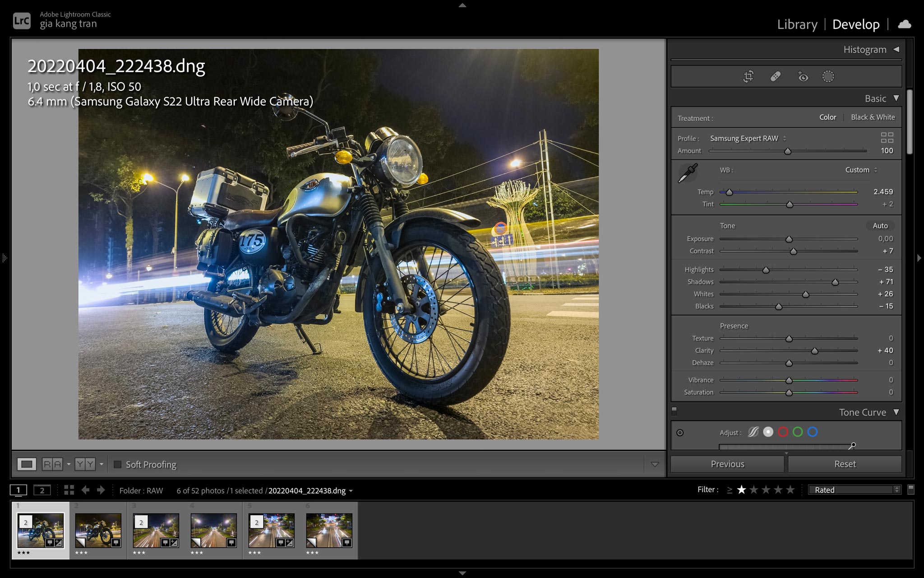
Task: Hide the top module picker arrow
Action: click(x=462, y=5)
